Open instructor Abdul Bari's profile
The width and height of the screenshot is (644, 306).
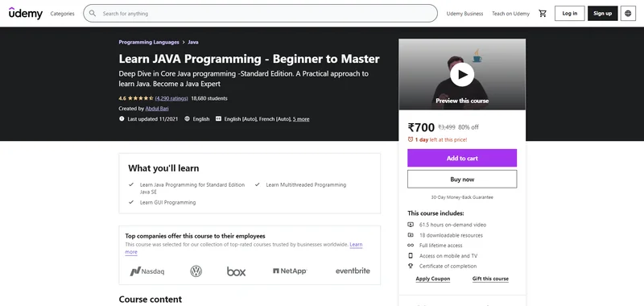tap(157, 109)
